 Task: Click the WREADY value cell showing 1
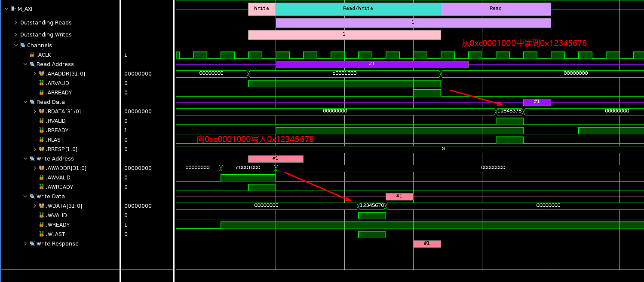click(x=126, y=224)
